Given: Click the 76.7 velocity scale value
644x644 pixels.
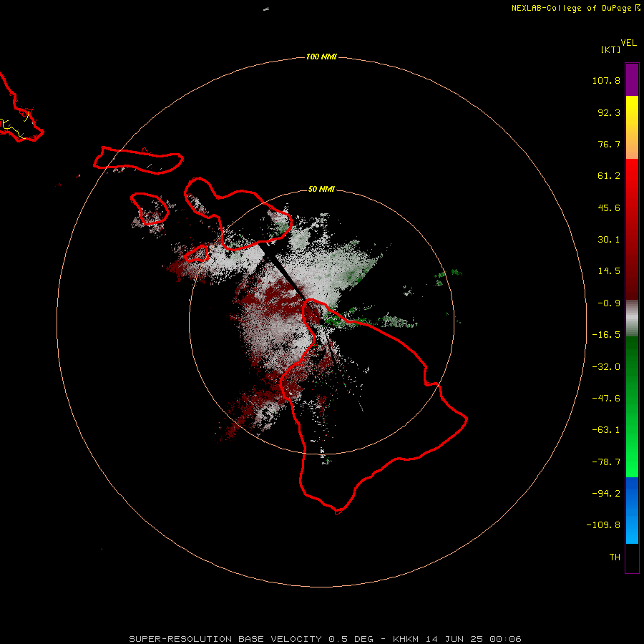Looking at the screenshot, I should tap(609, 144).
